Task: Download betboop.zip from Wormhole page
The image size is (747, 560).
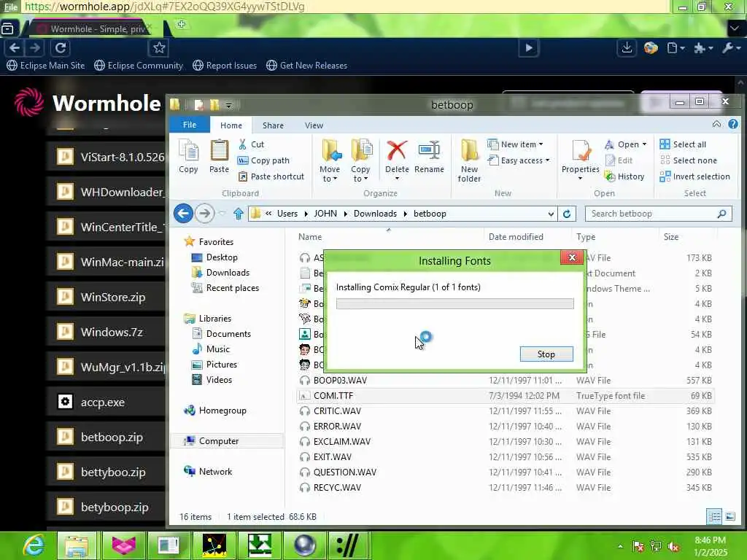Action: coord(106,437)
